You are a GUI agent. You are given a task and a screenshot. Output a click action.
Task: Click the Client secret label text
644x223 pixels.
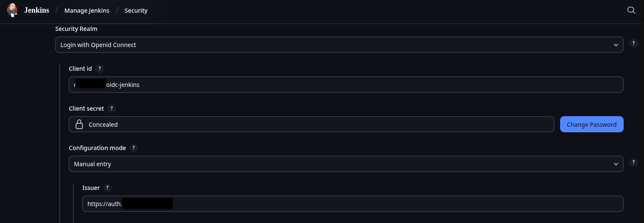click(x=86, y=109)
